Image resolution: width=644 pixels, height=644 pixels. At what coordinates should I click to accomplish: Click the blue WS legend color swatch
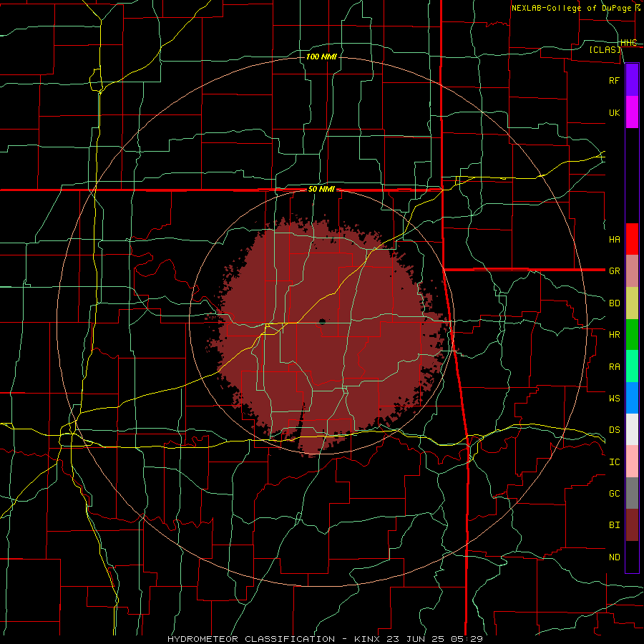pyautogui.click(x=632, y=398)
